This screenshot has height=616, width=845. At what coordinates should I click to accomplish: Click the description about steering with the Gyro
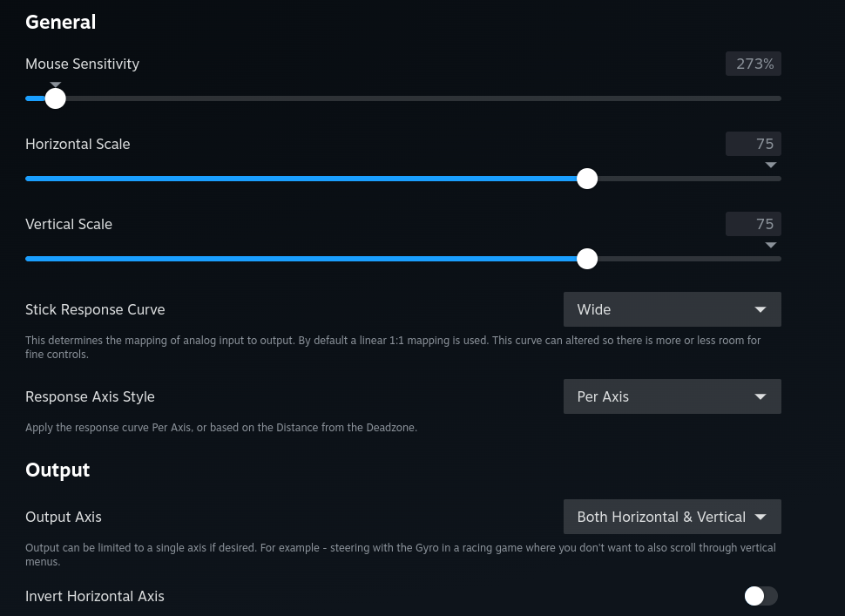click(x=401, y=554)
